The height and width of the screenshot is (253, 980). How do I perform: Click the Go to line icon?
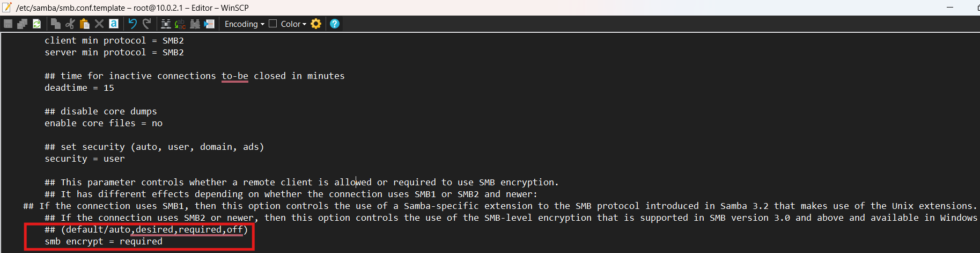(209, 24)
